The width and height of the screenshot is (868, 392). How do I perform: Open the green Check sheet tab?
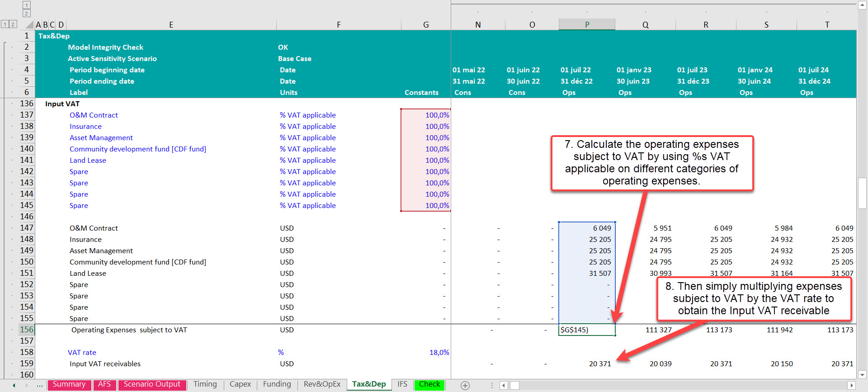click(x=429, y=384)
